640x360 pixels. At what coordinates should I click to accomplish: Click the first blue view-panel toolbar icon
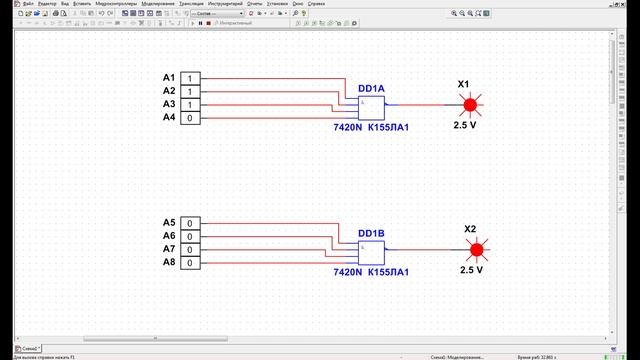point(125,13)
